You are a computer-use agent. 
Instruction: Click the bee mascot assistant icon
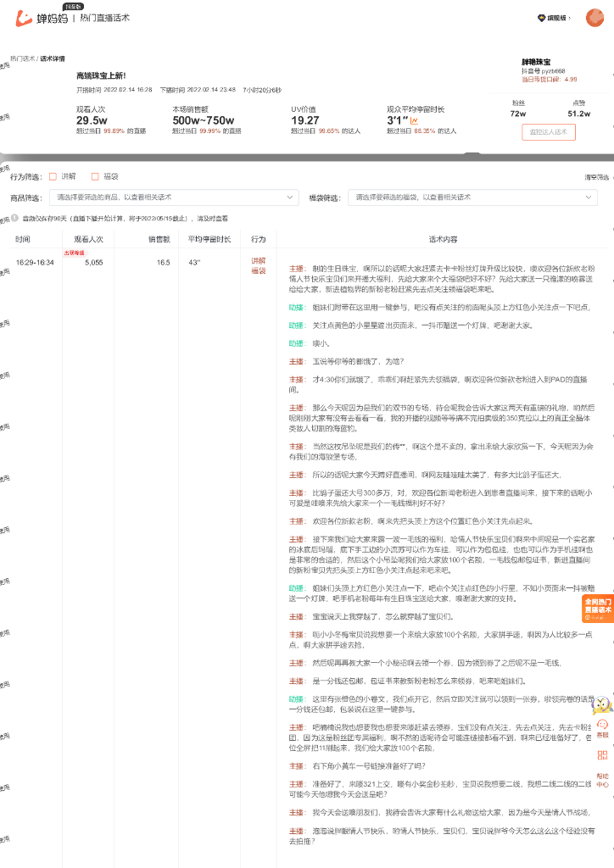tap(602, 704)
